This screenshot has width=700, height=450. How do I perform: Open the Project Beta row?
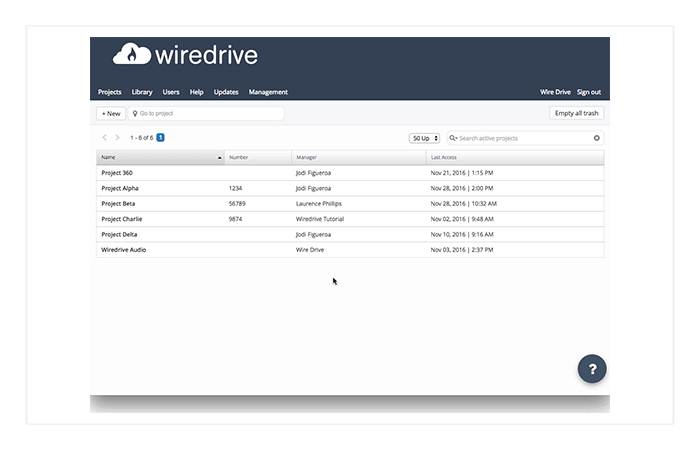(x=119, y=203)
